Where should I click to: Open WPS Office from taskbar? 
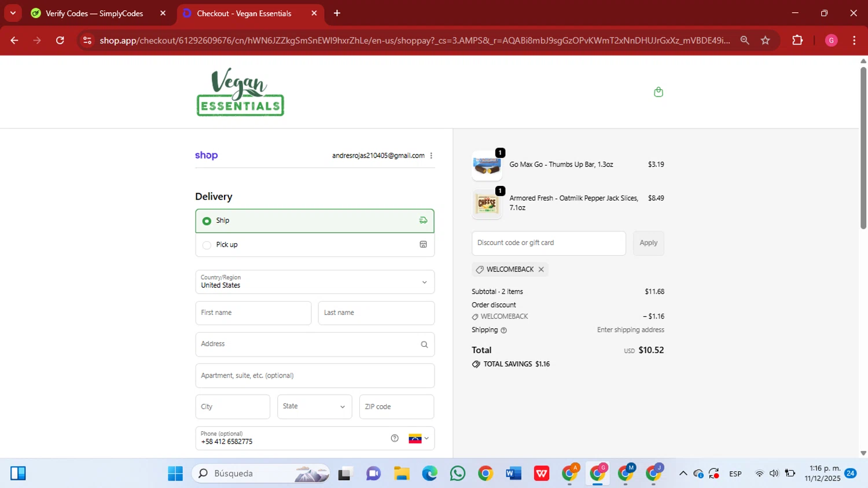pos(542,474)
